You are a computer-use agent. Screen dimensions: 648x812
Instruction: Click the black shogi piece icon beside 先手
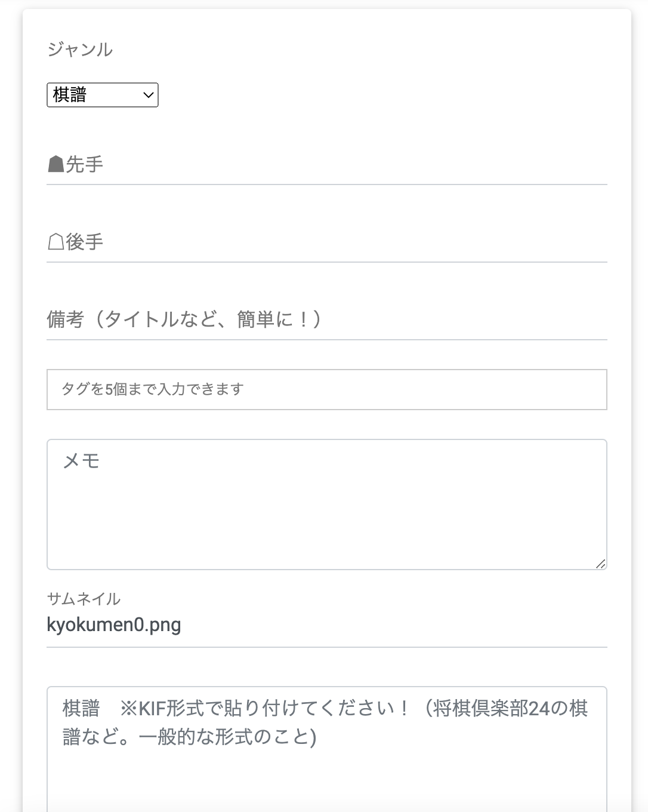(57, 162)
